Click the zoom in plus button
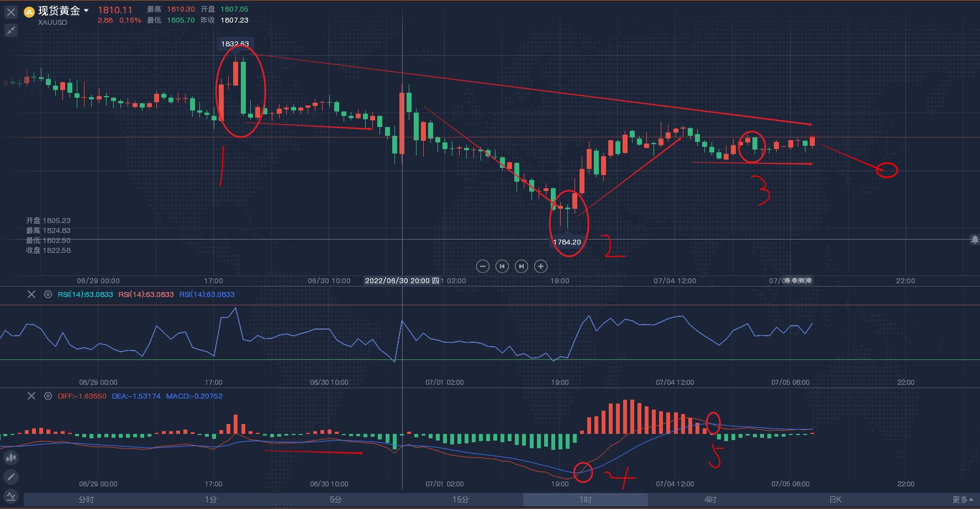The image size is (980, 509). (541, 267)
